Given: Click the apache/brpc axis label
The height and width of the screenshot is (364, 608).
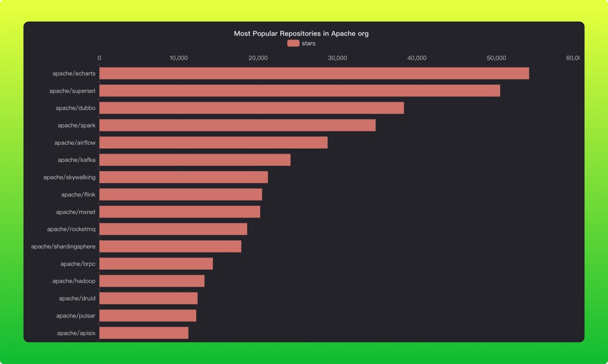Looking at the screenshot, I should 78,264.
